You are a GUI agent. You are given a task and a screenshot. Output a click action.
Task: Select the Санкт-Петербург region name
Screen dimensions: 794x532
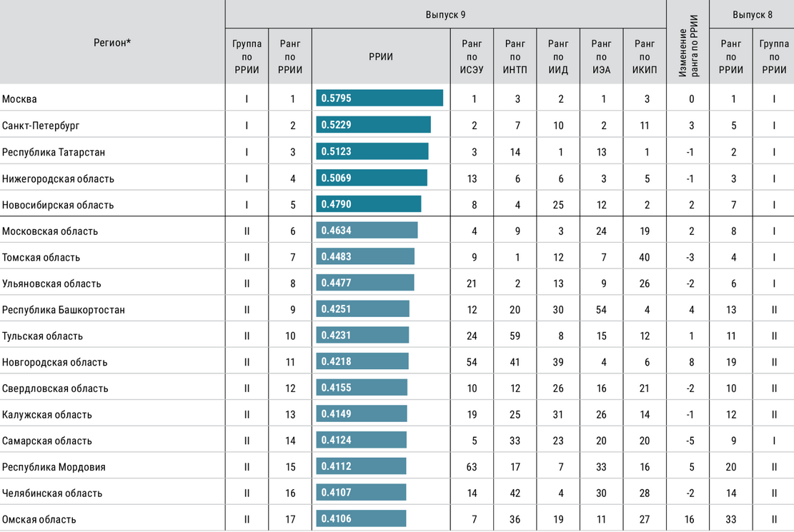41,126
